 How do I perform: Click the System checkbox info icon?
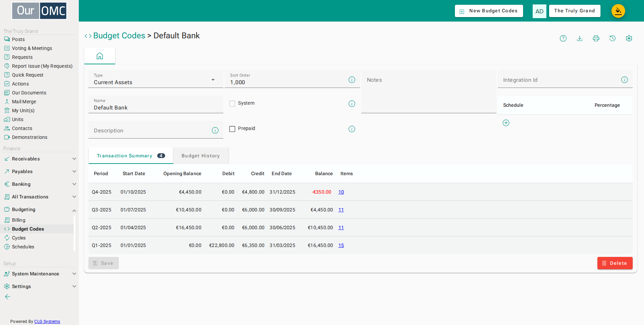coord(352,104)
